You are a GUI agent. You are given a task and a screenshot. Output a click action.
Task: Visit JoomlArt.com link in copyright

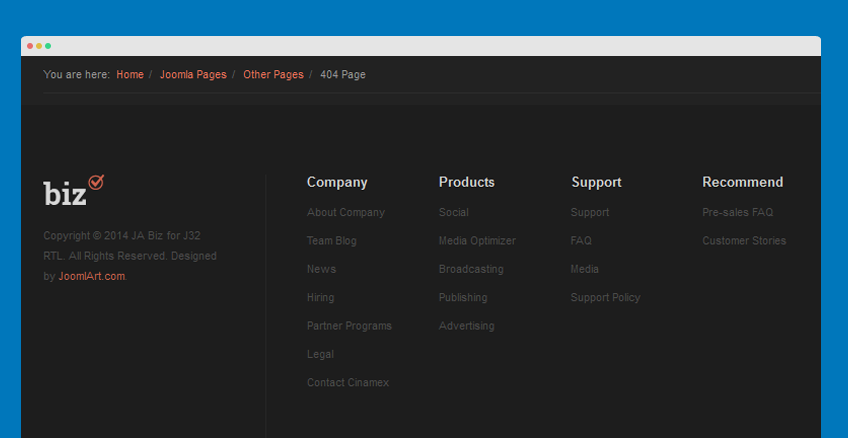[91, 276]
